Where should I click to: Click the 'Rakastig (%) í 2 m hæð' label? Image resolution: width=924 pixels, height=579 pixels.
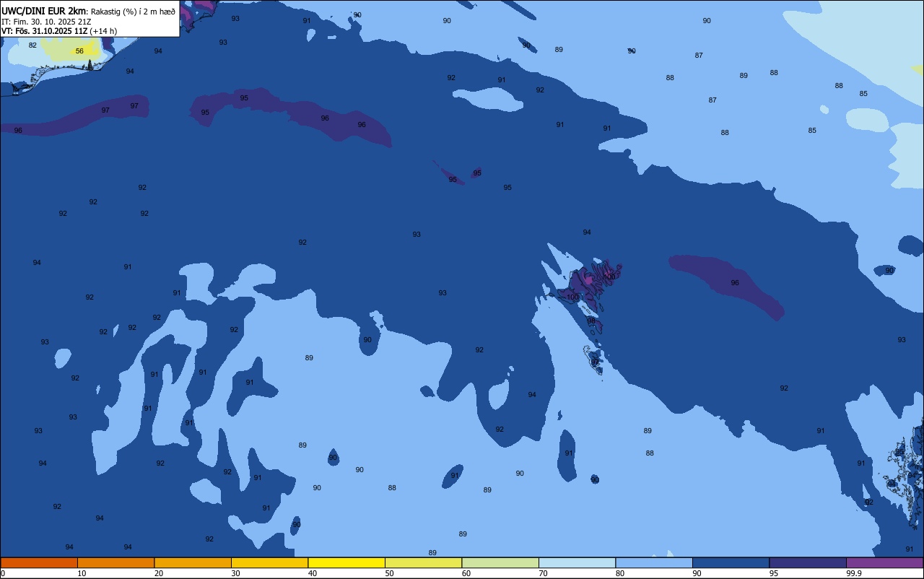[x=133, y=11]
